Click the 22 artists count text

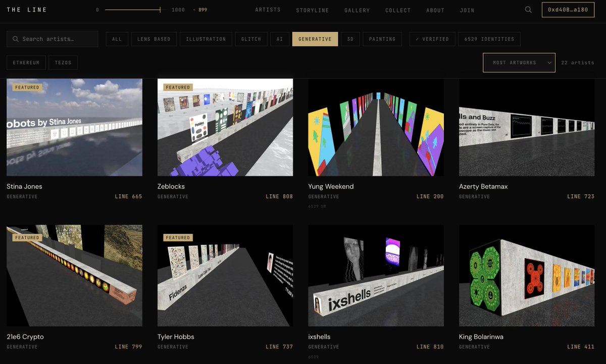(x=578, y=63)
